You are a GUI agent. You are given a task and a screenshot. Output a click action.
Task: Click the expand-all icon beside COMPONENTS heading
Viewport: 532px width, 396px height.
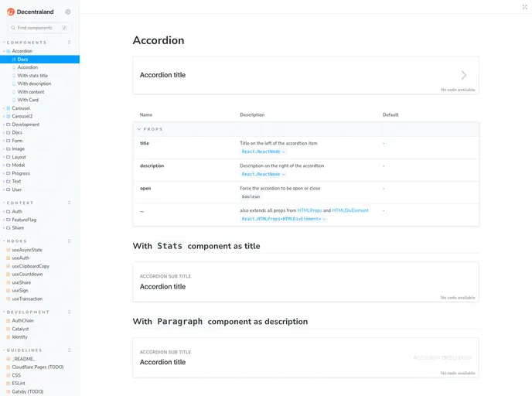tap(70, 43)
